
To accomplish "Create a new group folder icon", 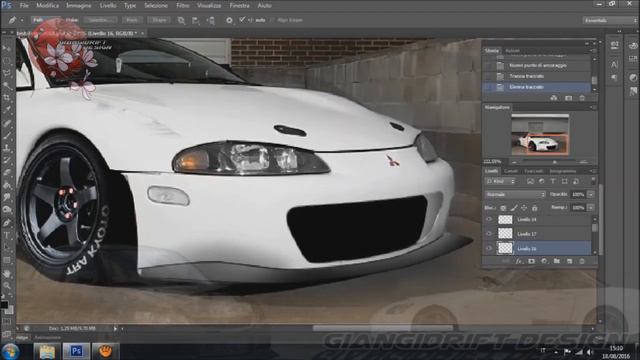I will (x=557, y=261).
